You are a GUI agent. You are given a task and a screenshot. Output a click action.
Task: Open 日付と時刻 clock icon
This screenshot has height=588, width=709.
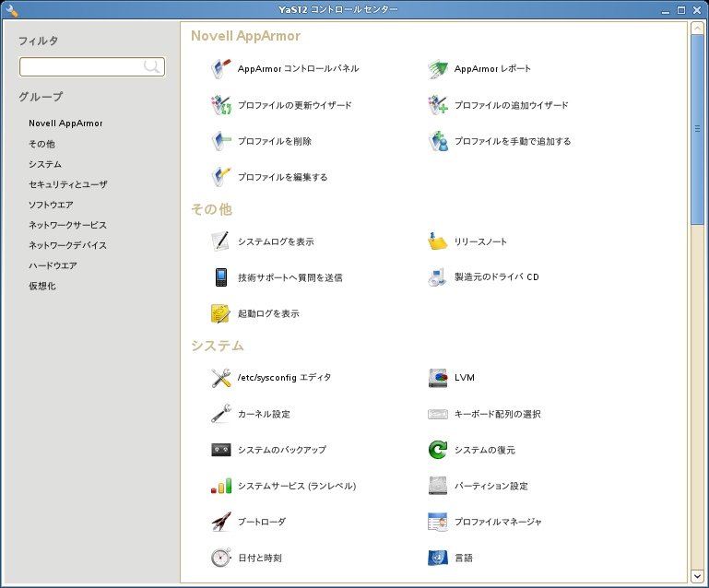(x=221, y=558)
